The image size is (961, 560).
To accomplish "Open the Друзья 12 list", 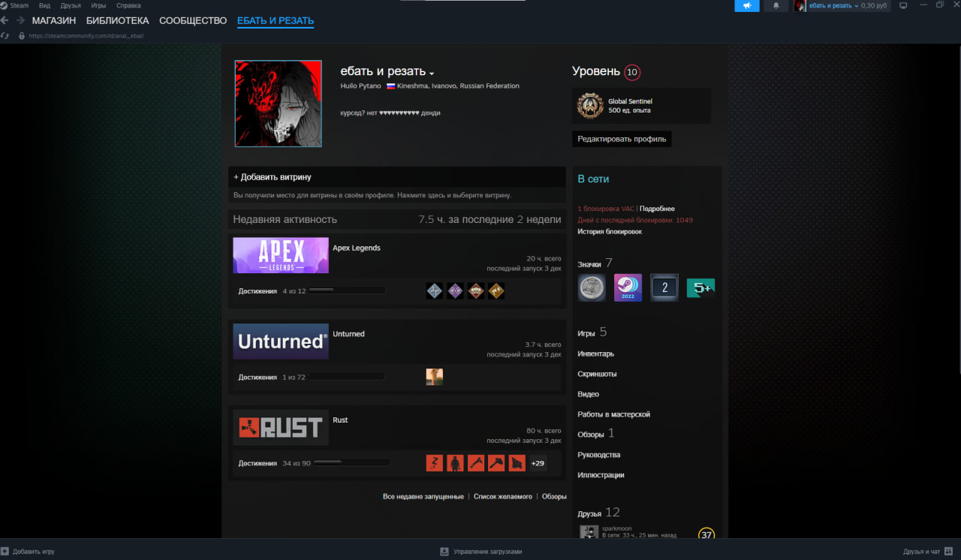I will pyautogui.click(x=598, y=513).
